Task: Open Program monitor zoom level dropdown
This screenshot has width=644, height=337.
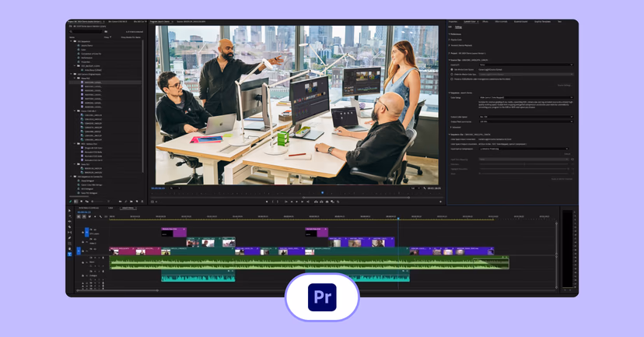Action: tap(175, 188)
